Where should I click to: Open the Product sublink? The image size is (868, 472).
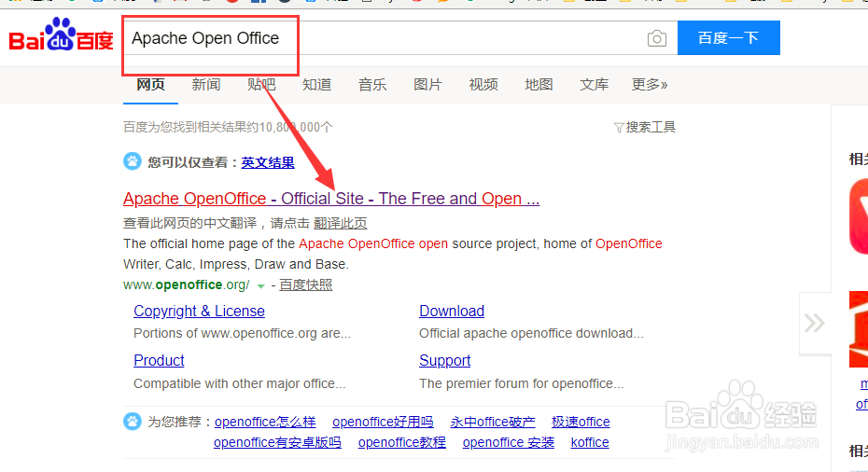pyautogui.click(x=159, y=360)
